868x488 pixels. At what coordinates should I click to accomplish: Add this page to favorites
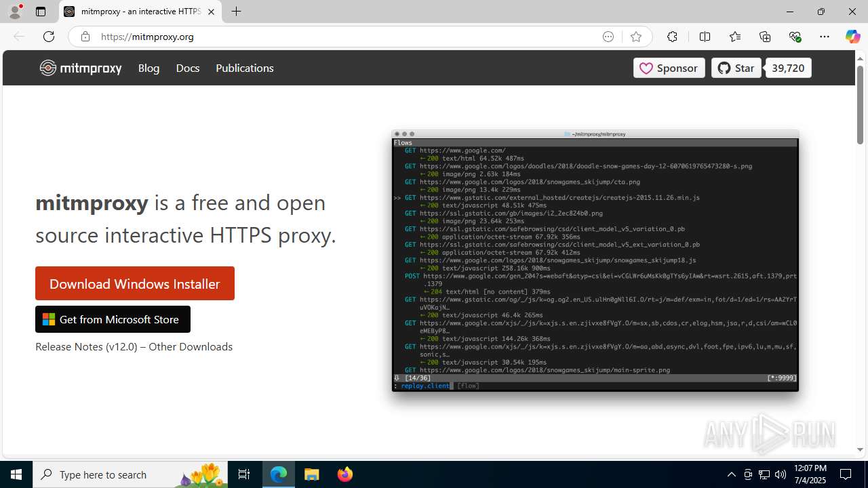pos(635,37)
